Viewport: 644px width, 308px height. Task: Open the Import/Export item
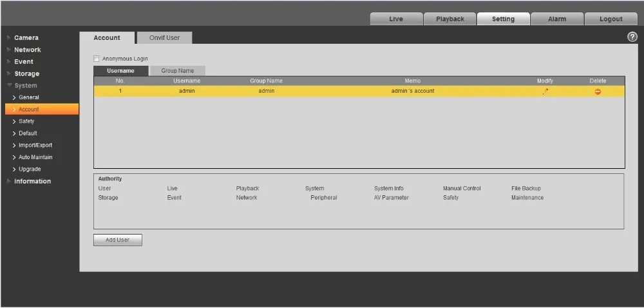click(x=35, y=145)
